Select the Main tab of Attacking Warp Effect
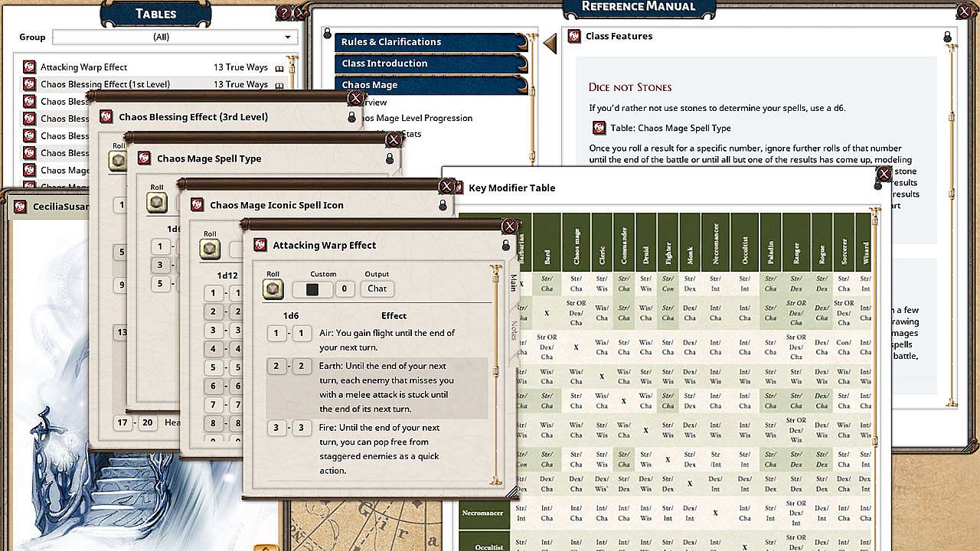The width and height of the screenshot is (980, 551). (514, 284)
